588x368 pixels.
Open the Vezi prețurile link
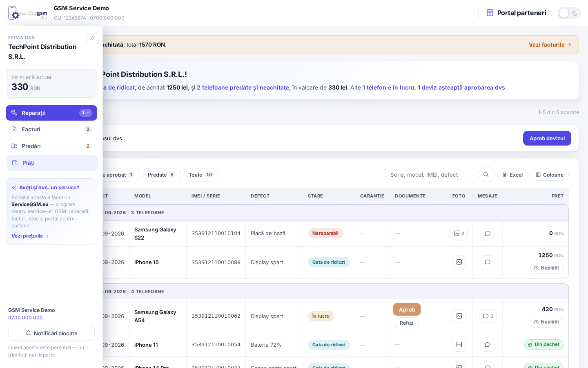coord(30,236)
